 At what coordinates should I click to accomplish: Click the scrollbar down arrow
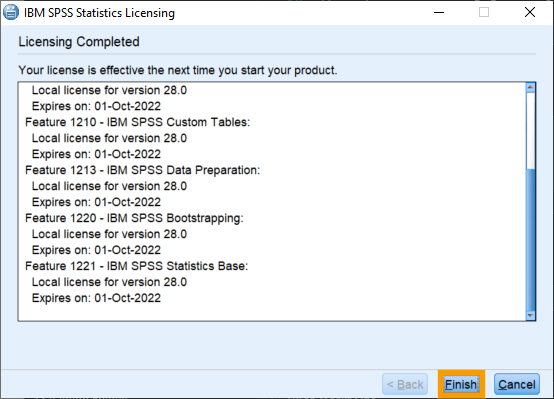tap(530, 315)
